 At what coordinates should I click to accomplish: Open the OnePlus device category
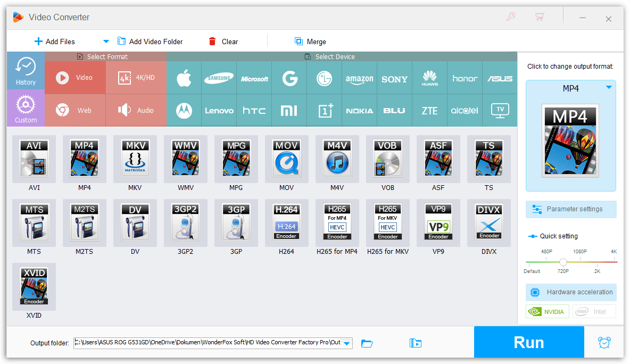point(324,111)
